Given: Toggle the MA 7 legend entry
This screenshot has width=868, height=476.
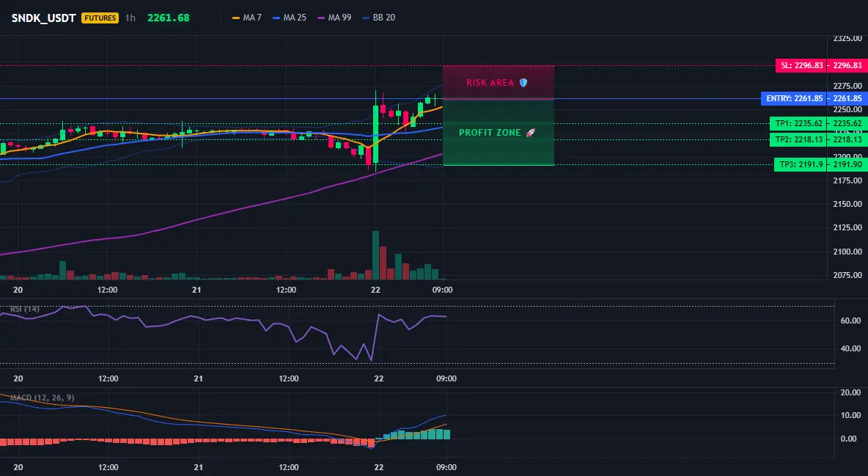Looking at the screenshot, I should (x=248, y=18).
